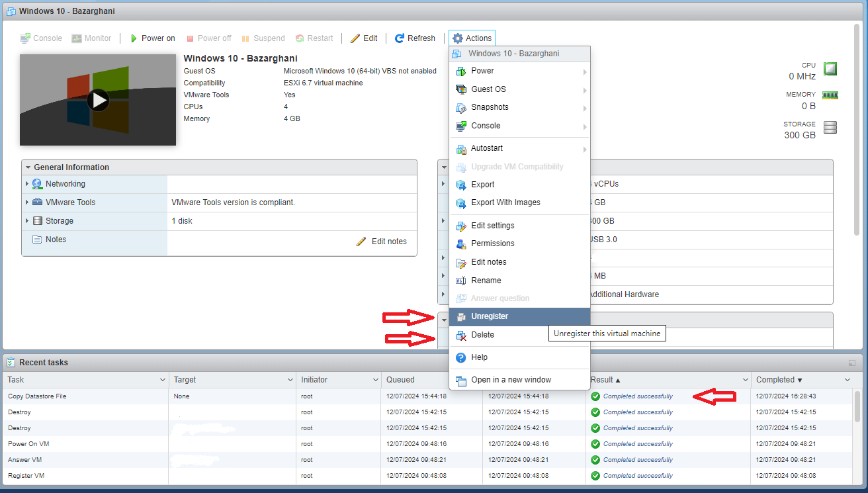Open the Monitor view
The image size is (868, 493).
coord(92,38)
